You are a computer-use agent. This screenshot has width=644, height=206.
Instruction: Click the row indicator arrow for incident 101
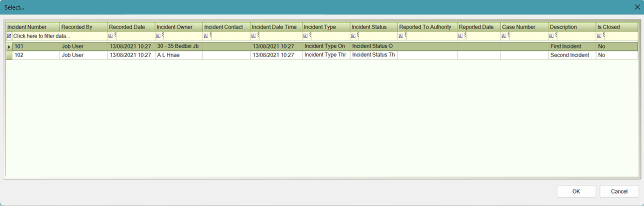[x=9, y=46]
